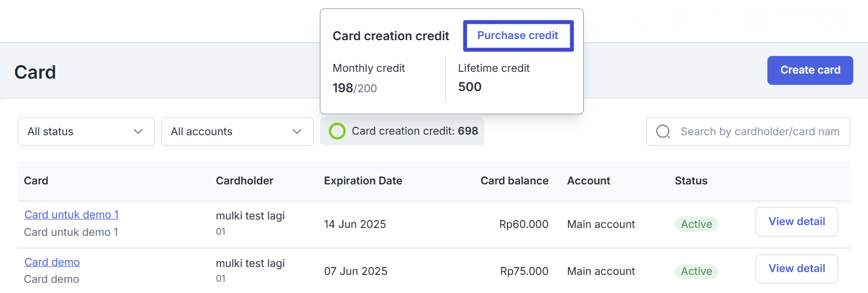Open the Card demo link
The width and height of the screenshot is (868, 293).
point(52,262)
